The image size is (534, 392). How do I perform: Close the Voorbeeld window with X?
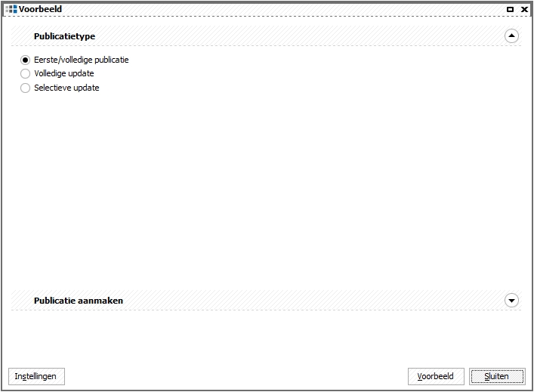coord(524,10)
